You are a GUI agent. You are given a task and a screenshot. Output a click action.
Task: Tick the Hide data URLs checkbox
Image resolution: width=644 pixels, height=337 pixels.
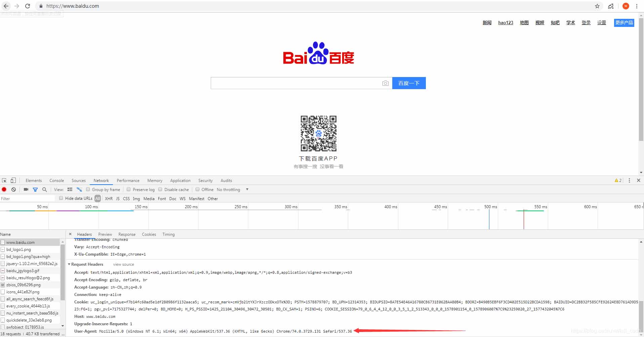coord(61,198)
